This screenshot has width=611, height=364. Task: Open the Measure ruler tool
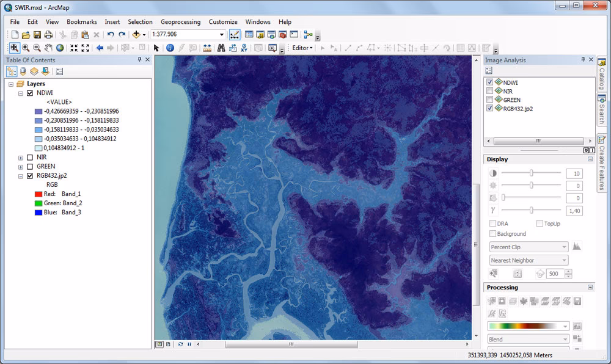point(207,48)
